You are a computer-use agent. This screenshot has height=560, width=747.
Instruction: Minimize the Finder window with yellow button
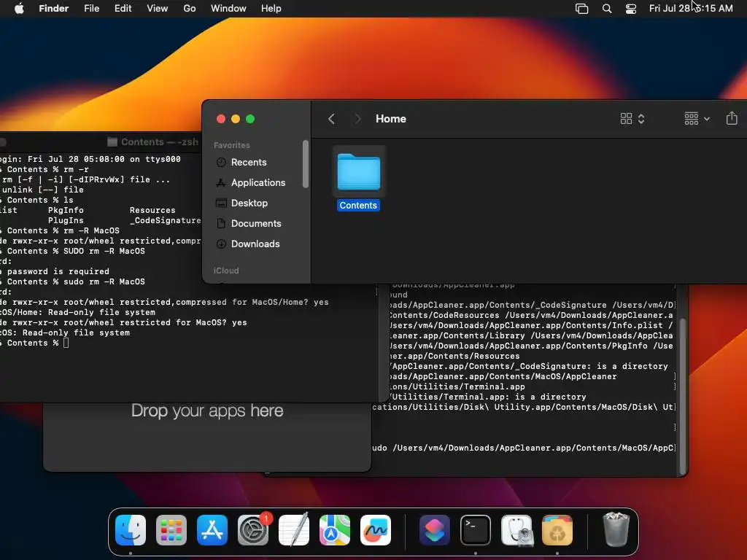pyautogui.click(x=236, y=119)
